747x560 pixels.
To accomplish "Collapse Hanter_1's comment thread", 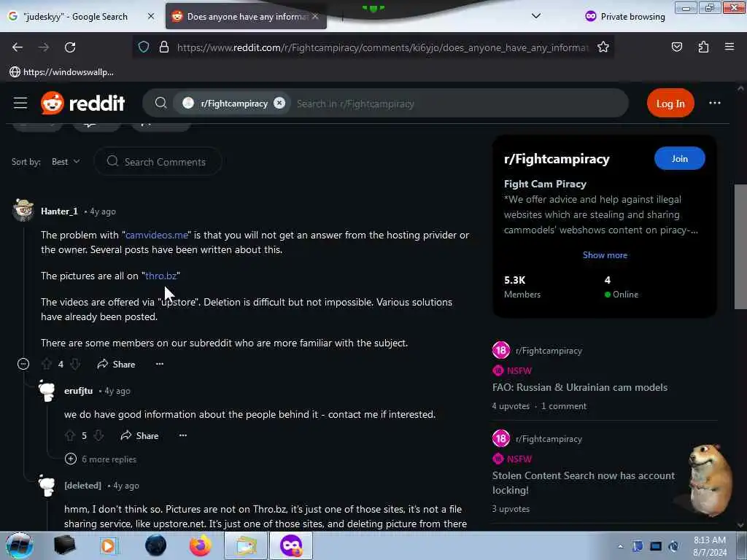I will (x=23, y=365).
